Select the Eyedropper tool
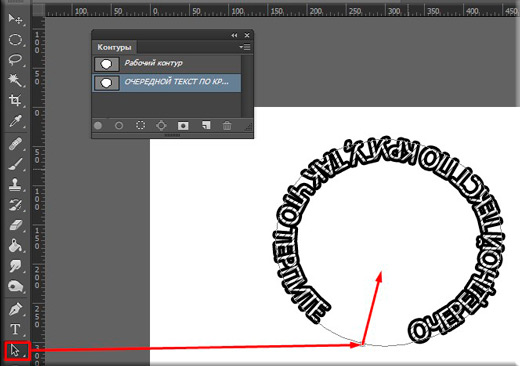This screenshot has width=520, height=366. click(15, 121)
